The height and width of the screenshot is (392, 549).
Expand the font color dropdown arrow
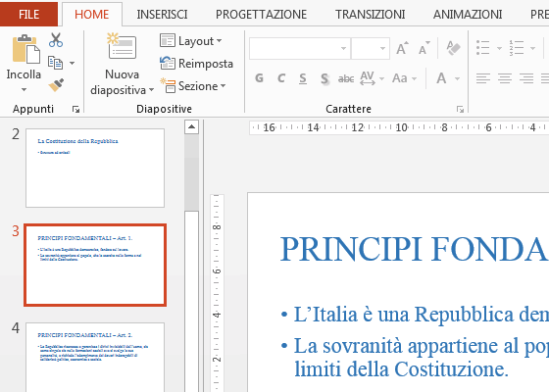457,78
